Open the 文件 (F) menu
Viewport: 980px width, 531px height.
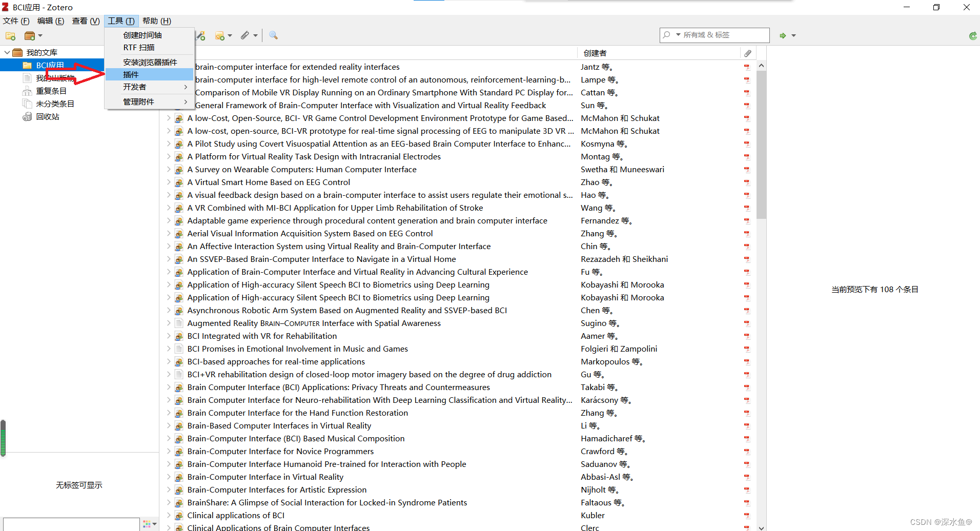point(16,21)
